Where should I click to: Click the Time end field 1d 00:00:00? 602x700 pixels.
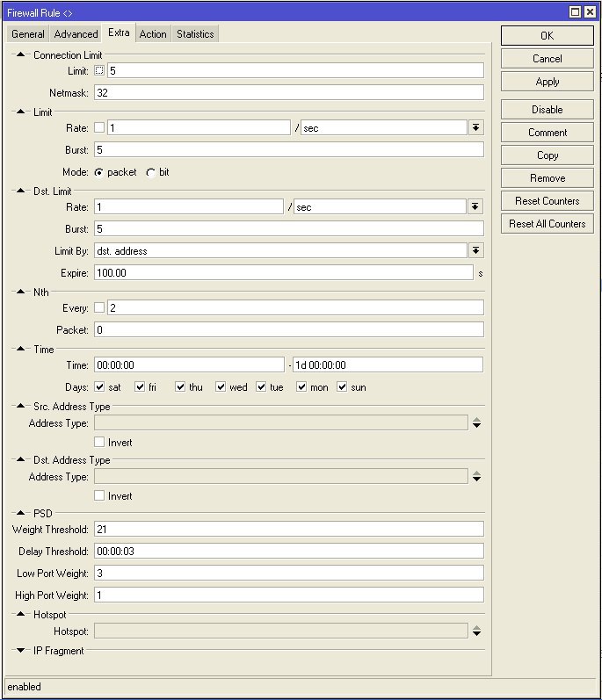[x=388, y=365]
